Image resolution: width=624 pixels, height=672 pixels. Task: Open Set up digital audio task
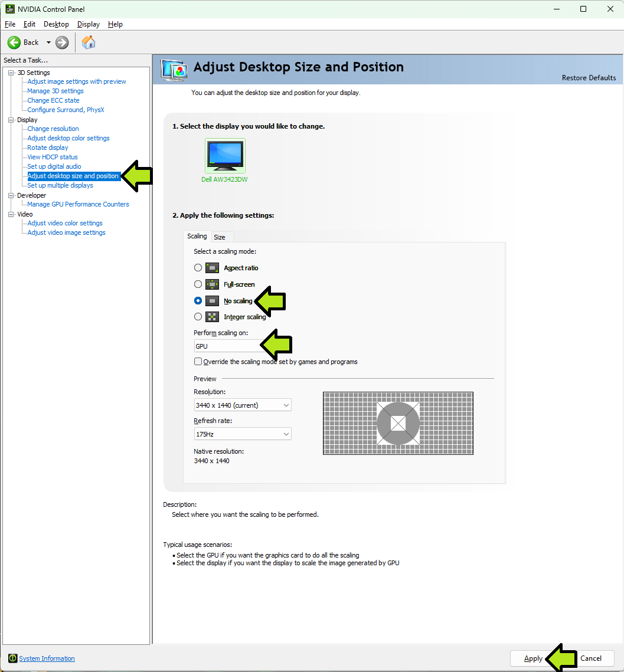point(54,166)
